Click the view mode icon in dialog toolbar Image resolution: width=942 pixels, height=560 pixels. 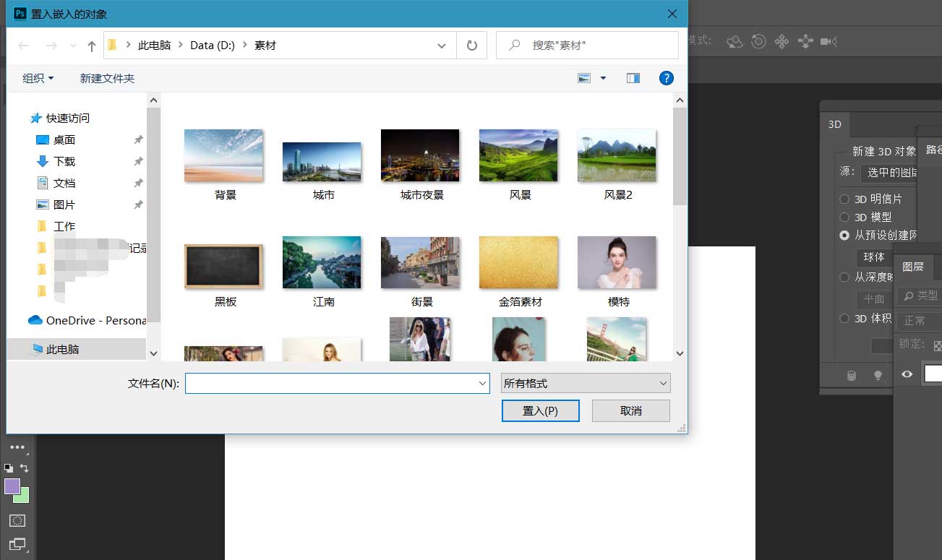[x=584, y=78]
